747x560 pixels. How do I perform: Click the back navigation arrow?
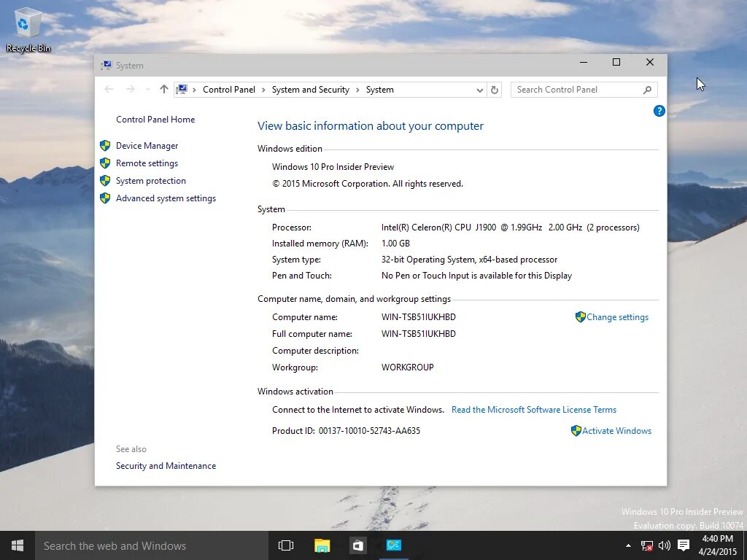click(109, 89)
